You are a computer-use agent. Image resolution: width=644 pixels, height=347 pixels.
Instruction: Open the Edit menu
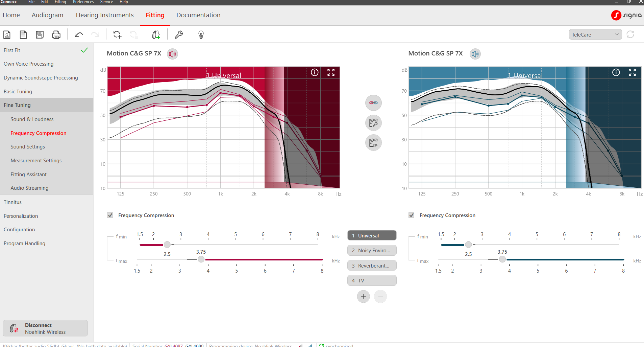(45, 2)
